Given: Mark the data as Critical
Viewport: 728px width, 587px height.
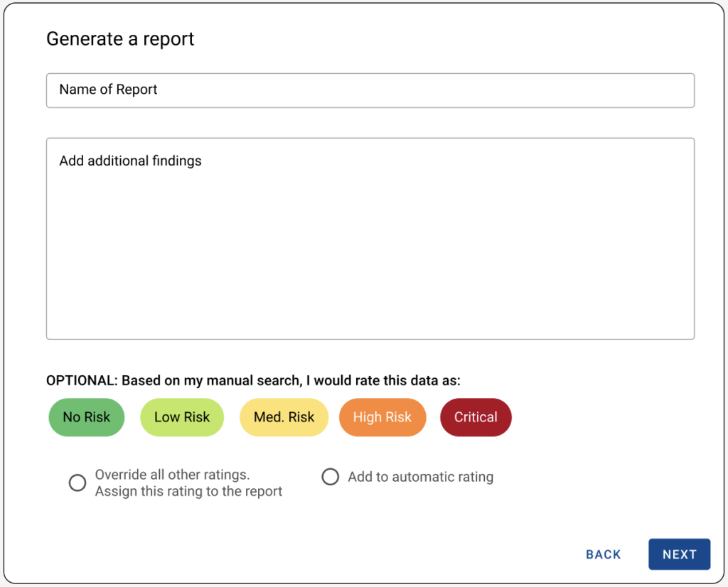Looking at the screenshot, I should [476, 417].
